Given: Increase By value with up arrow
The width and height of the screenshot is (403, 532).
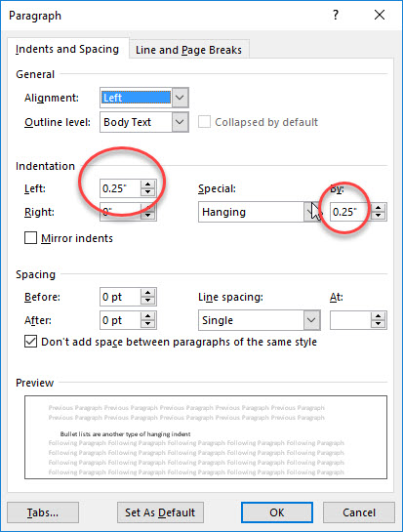Looking at the screenshot, I should point(379,208).
